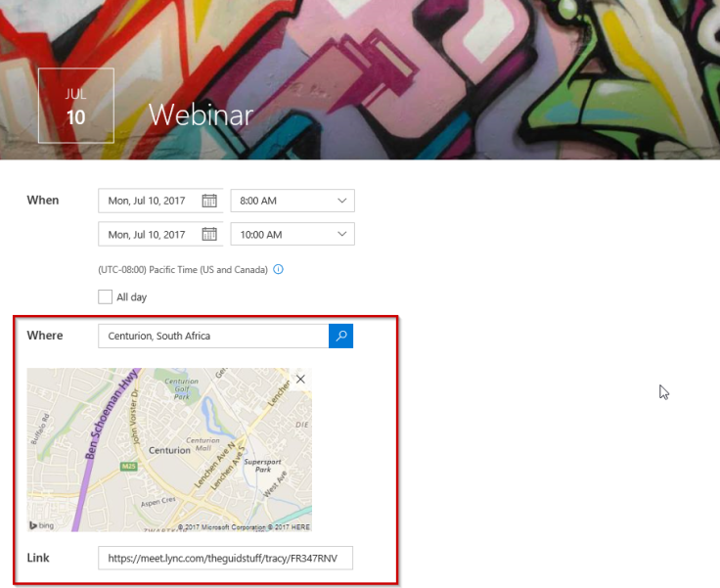720x588 pixels.
Task: Expand the 10:00 AM end time dropdown
Action: [292, 234]
